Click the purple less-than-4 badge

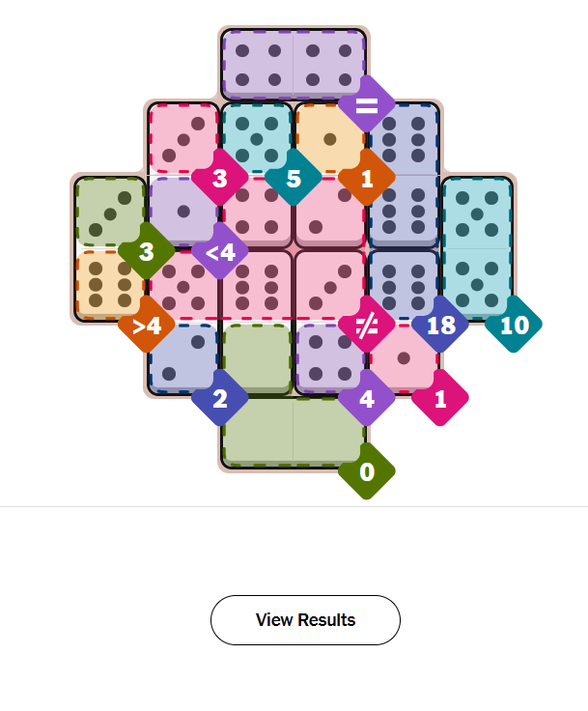[220, 251]
